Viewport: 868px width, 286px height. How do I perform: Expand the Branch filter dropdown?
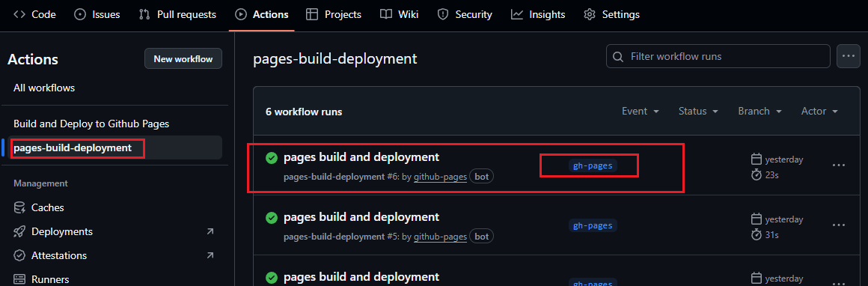coord(759,112)
